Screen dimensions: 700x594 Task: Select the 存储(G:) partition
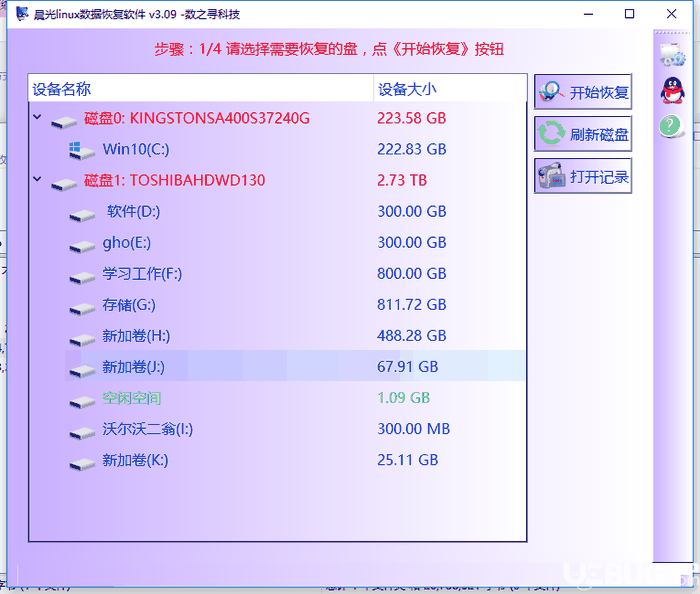[129, 304]
